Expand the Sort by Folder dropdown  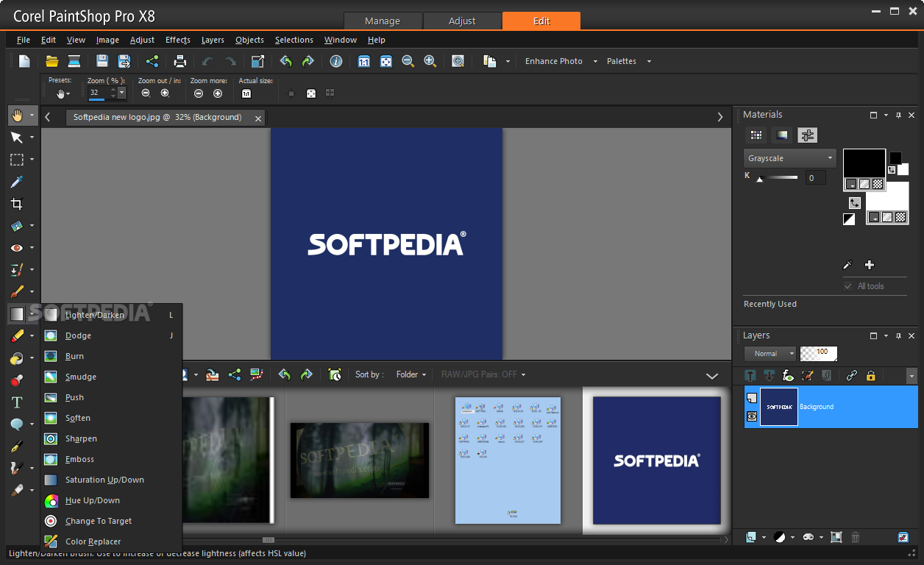[x=411, y=374]
